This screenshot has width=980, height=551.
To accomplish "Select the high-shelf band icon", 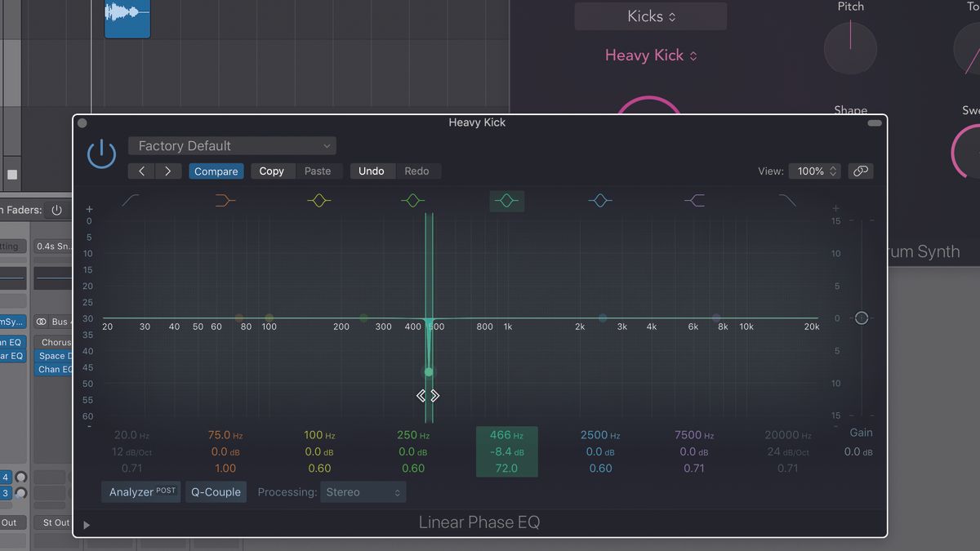I will click(x=694, y=200).
